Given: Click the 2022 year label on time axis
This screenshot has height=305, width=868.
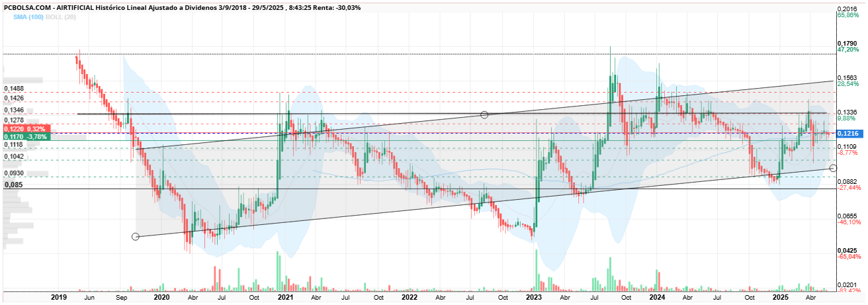Looking at the screenshot, I should coord(409,298).
